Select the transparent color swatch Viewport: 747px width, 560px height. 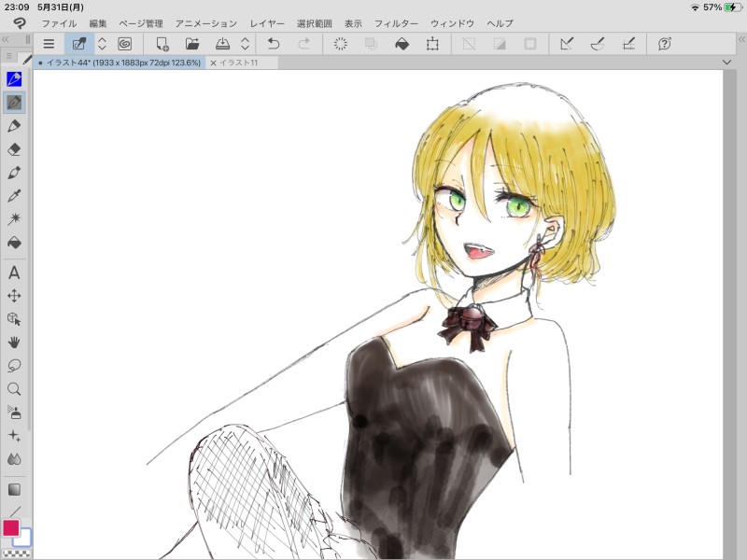[x=17, y=554]
